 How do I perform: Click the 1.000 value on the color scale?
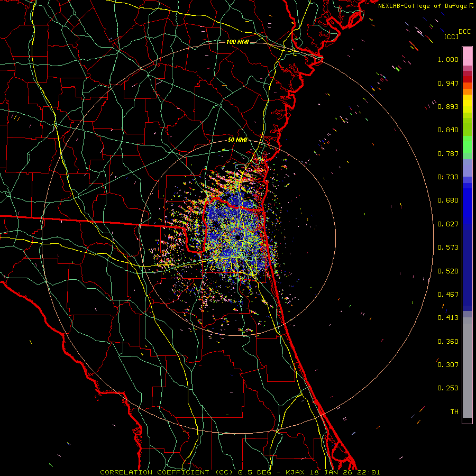(448, 59)
